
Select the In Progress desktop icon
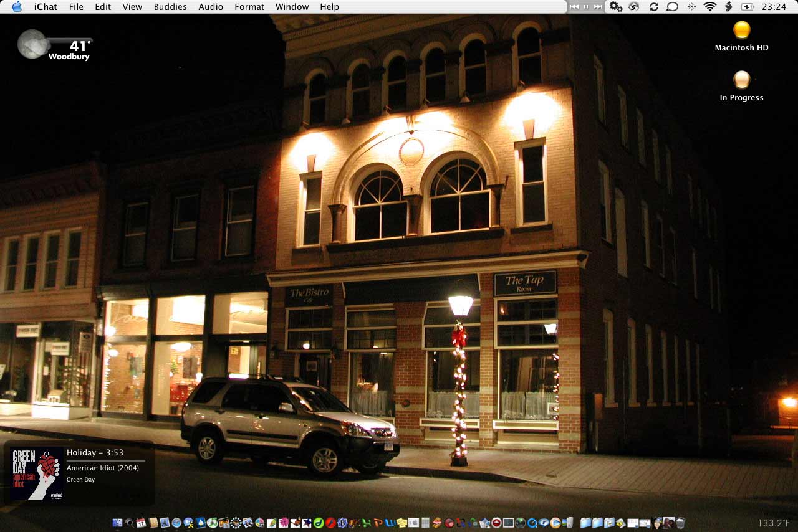(741, 79)
